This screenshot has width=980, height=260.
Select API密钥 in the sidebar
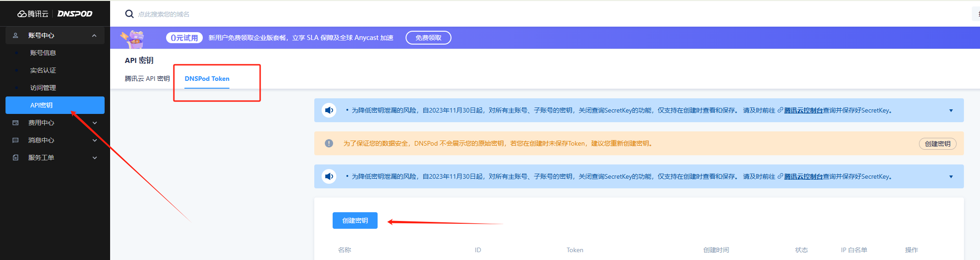coord(55,105)
